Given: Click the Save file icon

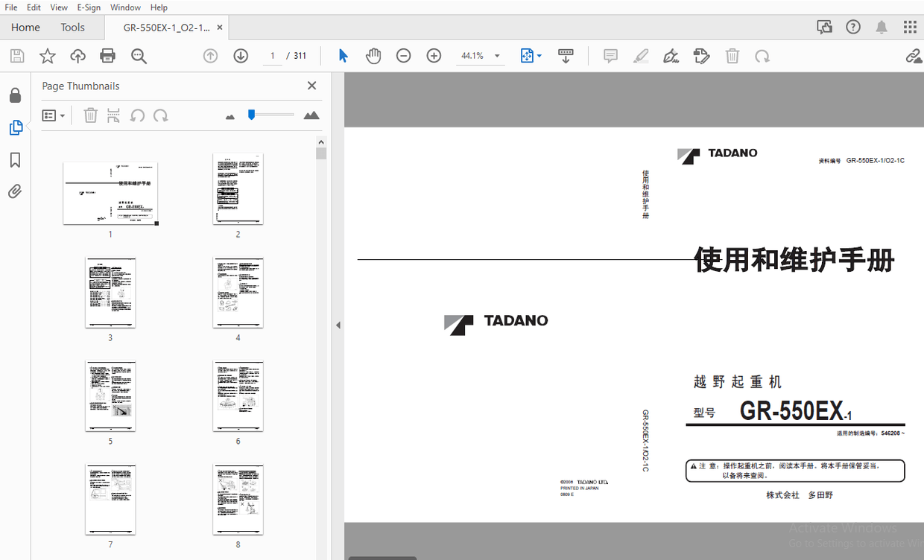Looking at the screenshot, I should click(16, 55).
